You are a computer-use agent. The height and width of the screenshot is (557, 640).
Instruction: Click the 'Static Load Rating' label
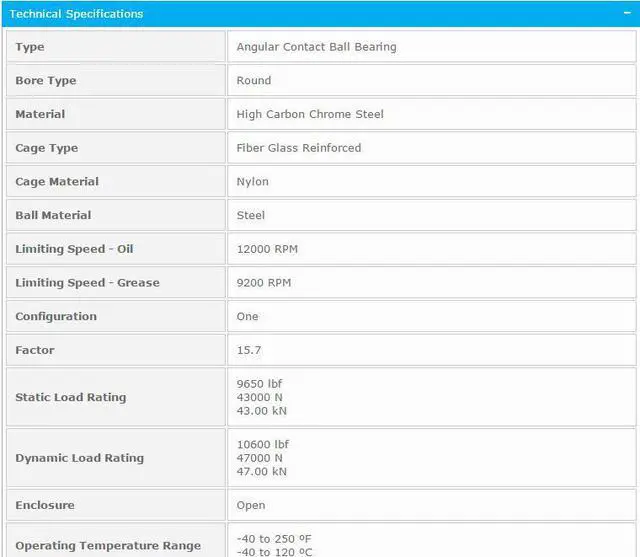pyautogui.click(x=71, y=397)
